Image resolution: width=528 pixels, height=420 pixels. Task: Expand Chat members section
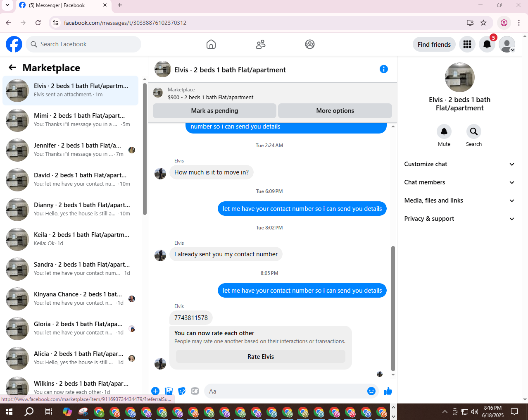459,182
